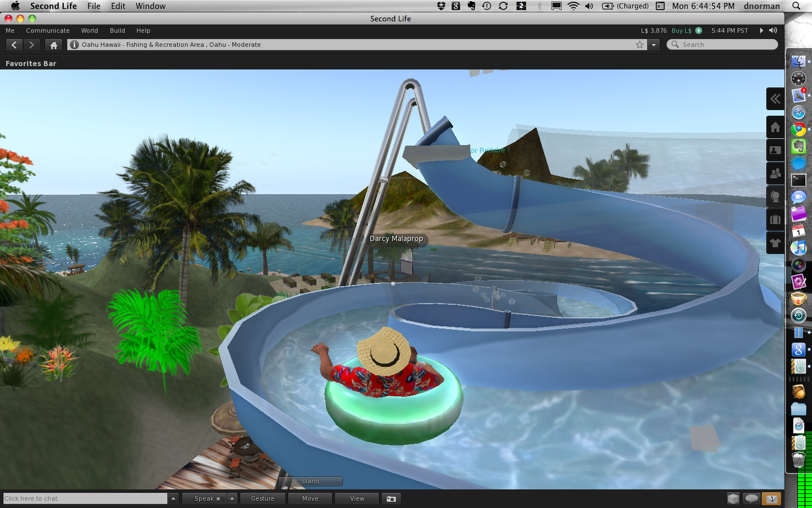Screen dimensions: 812x508
Task: Open the Help menu
Action: (143, 30)
